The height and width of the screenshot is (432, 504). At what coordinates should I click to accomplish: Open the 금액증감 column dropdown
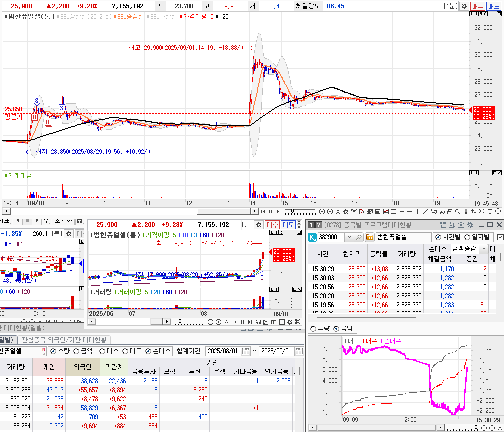484,248
